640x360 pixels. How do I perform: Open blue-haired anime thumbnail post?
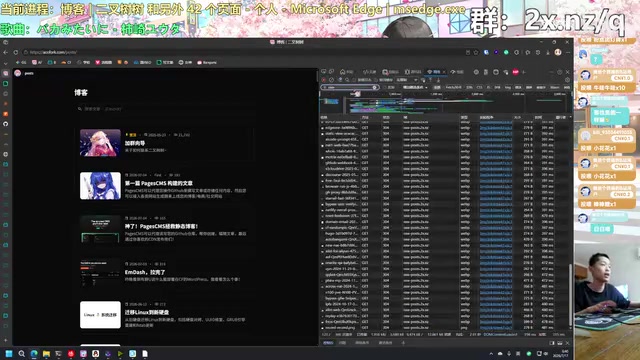coord(100,186)
